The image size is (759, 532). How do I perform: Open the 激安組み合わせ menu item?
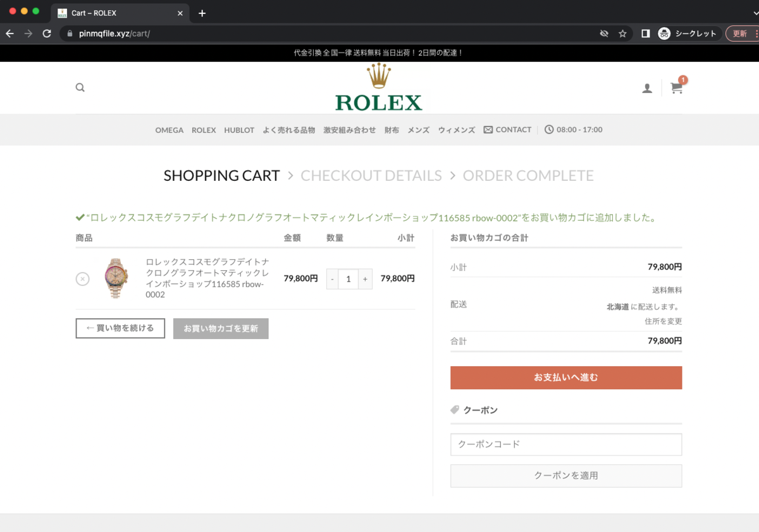350,130
